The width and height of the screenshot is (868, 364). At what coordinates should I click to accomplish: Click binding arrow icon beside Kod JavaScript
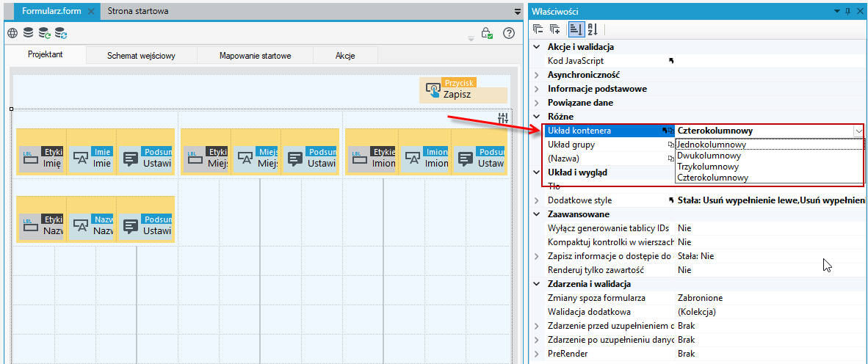(x=671, y=61)
